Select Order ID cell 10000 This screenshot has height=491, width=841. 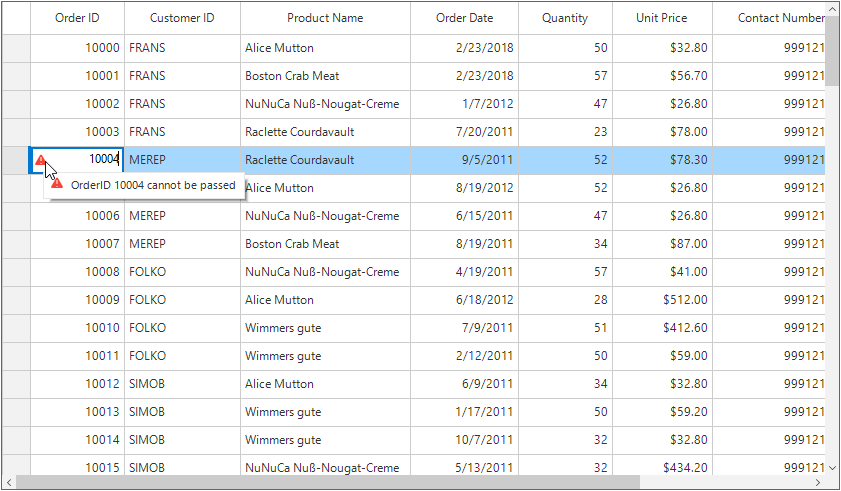(77, 48)
